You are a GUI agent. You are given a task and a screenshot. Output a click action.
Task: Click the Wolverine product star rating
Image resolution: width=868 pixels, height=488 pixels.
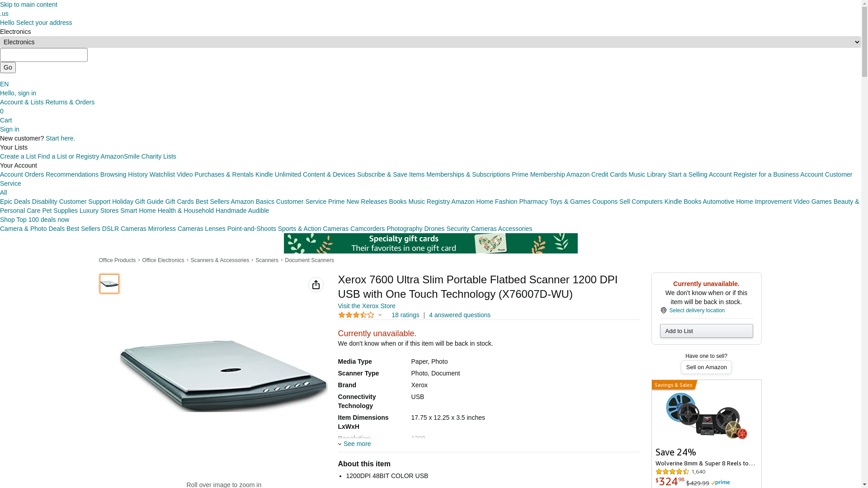click(672, 472)
